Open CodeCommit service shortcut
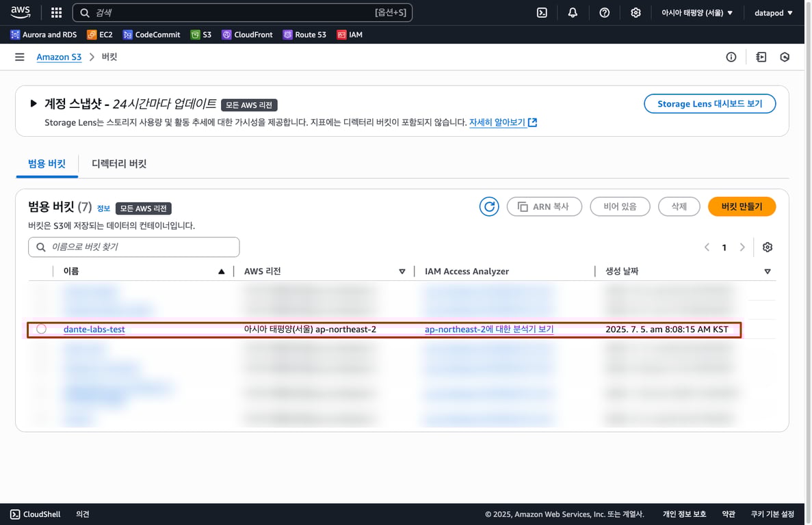Screen dimensions: 812x525 (x=151, y=35)
